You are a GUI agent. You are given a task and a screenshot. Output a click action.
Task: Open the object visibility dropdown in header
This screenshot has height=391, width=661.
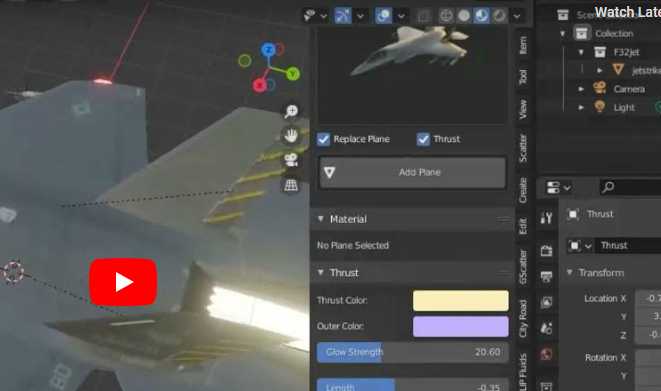coord(314,16)
